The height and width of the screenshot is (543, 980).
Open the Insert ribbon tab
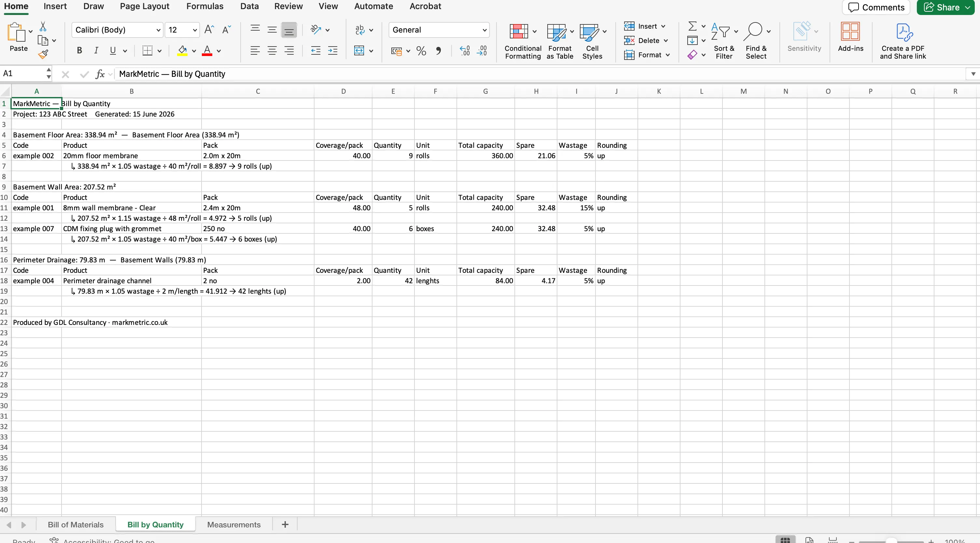point(55,6)
